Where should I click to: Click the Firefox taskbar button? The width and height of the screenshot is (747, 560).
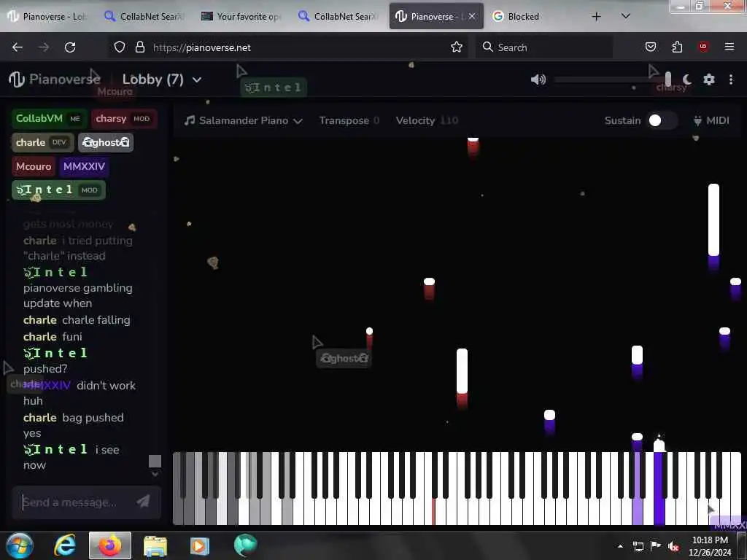110,545
